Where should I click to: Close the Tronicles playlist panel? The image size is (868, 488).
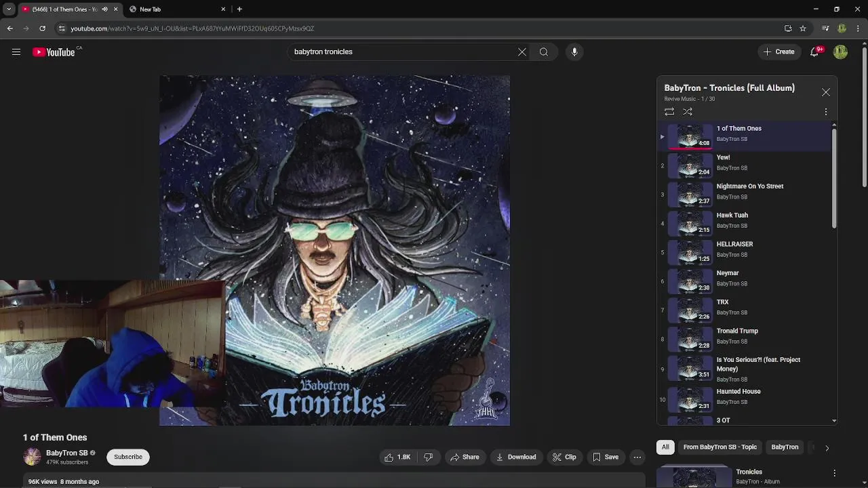[x=825, y=91]
